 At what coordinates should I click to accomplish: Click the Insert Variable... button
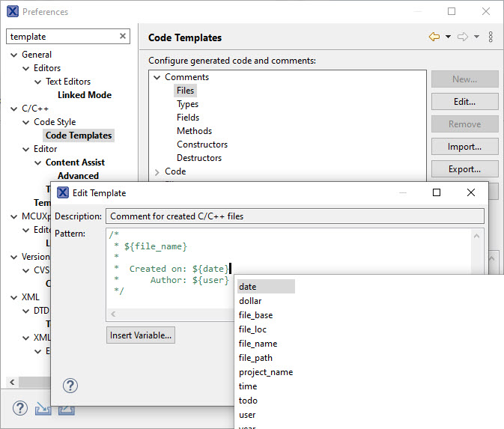click(x=141, y=335)
